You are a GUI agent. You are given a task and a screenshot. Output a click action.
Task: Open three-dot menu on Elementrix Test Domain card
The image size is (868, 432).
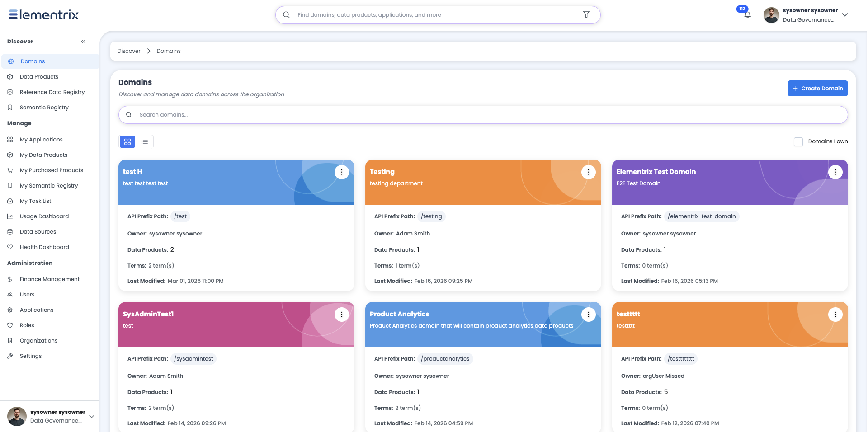[835, 172]
